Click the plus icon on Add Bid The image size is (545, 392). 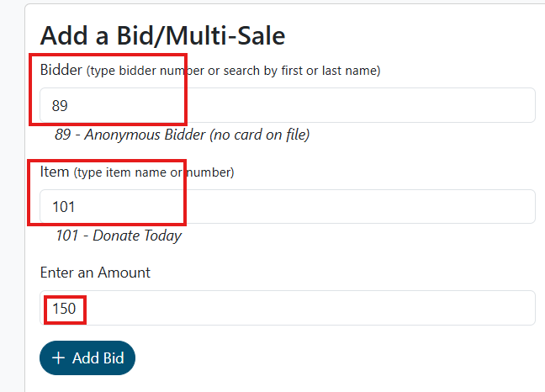pos(58,358)
